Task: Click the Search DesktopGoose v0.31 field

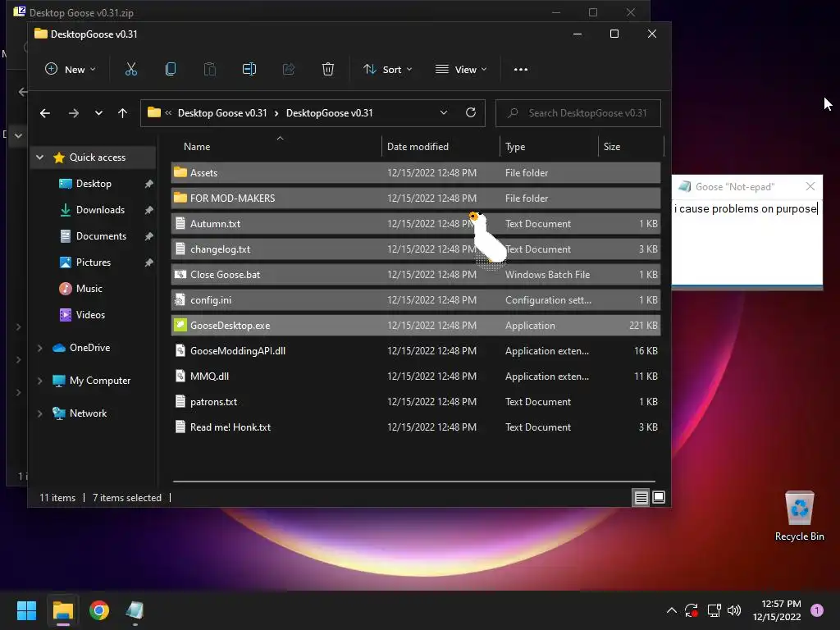Action: coord(578,113)
